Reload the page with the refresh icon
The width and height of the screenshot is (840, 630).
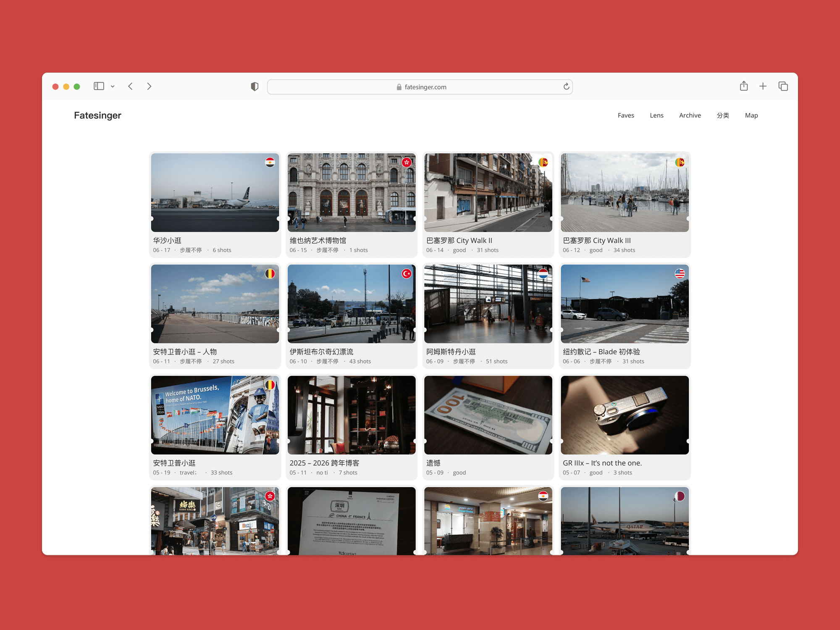click(566, 87)
